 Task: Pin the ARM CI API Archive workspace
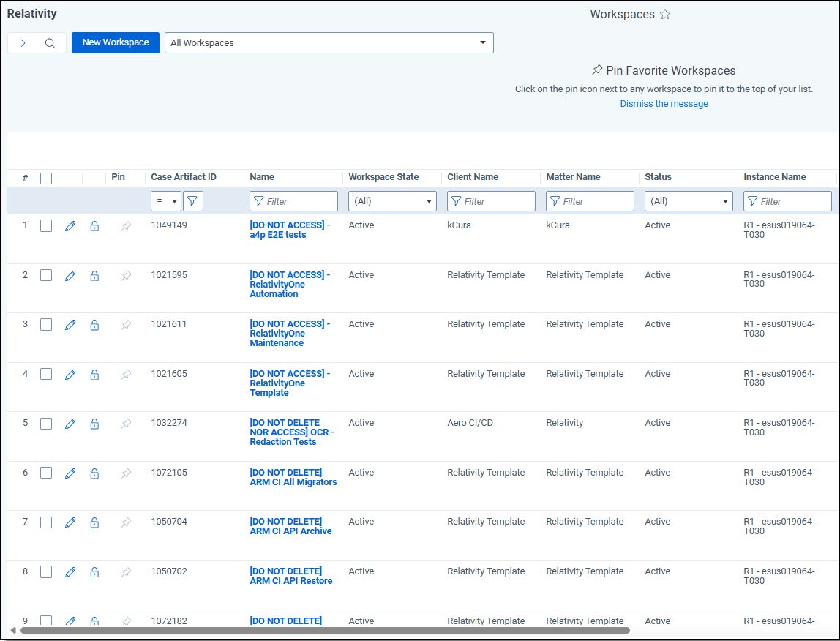[126, 522]
